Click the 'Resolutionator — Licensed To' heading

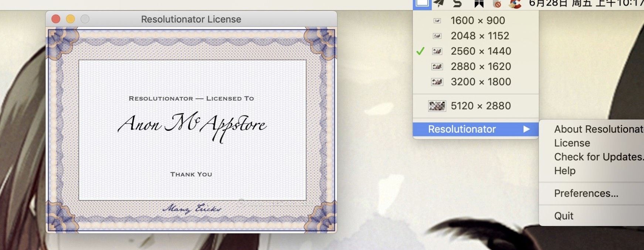point(191,98)
